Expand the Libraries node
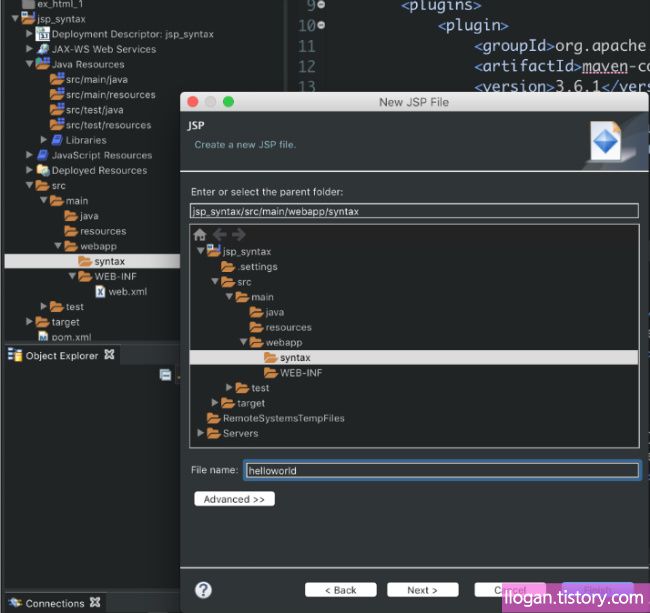 (x=44, y=140)
